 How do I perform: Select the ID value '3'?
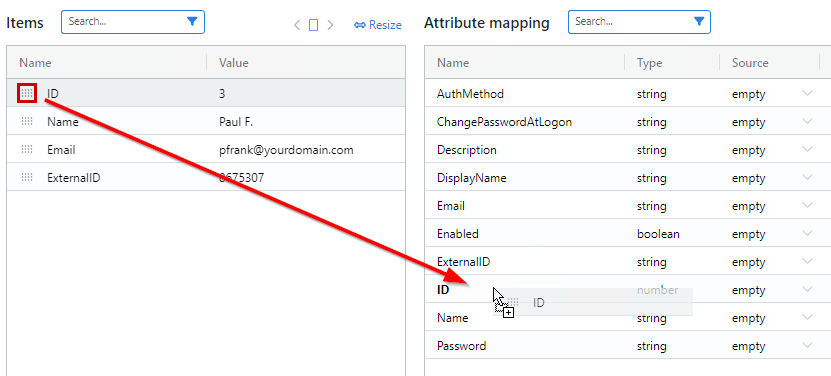pyautogui.click(x=222, y=94)
